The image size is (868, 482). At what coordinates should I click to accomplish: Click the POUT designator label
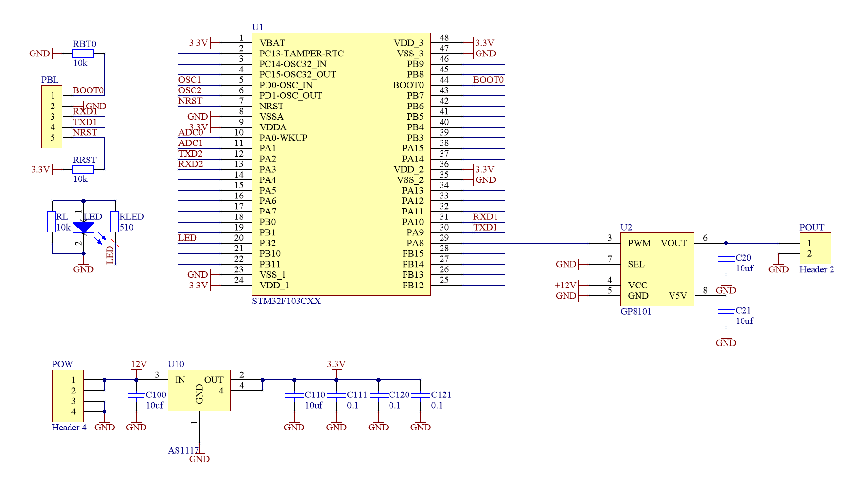click(x=812, y=227)
